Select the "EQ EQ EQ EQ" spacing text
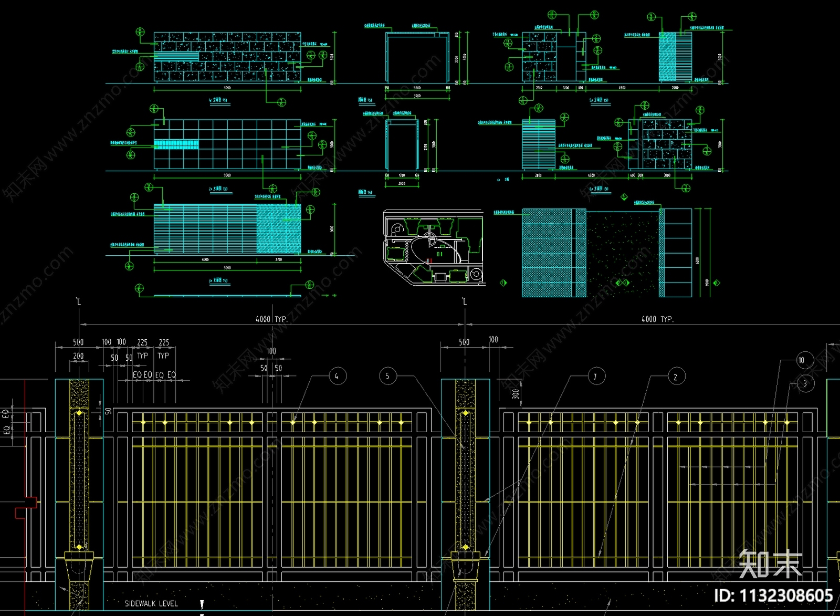This screenshot has height=616, width=840. point(154,374)
